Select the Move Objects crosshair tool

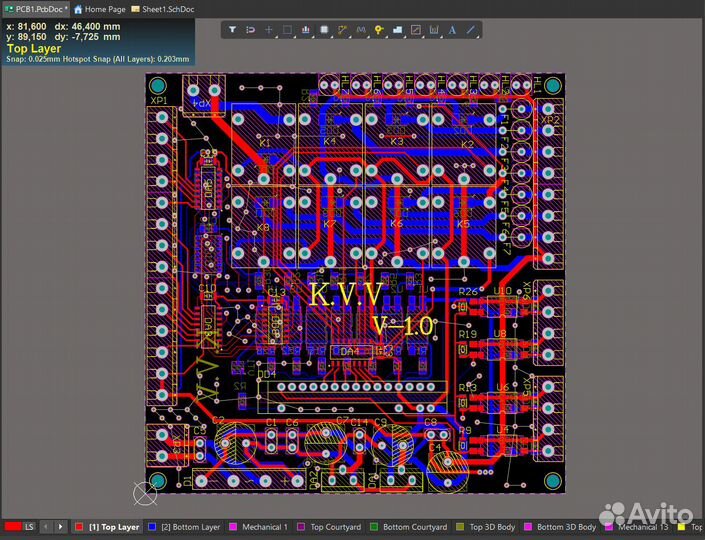tap(268, 30)
